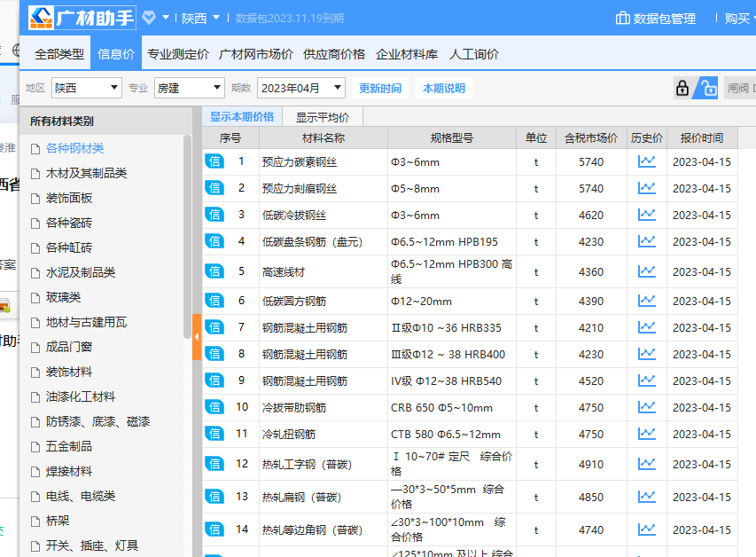Open history chart for 热轧工字钢 row

pyautogui.click(x=647, y=464)
